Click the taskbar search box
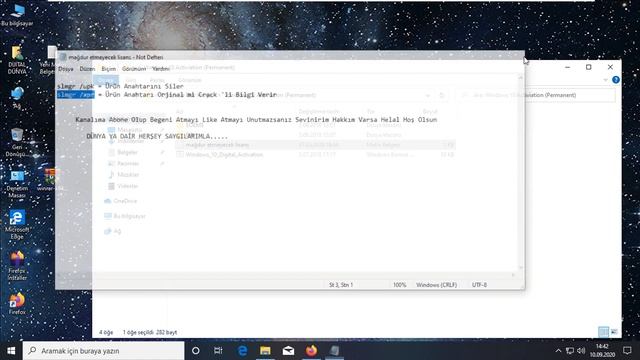Screen dimensions: 640x360 coord(104,351)
